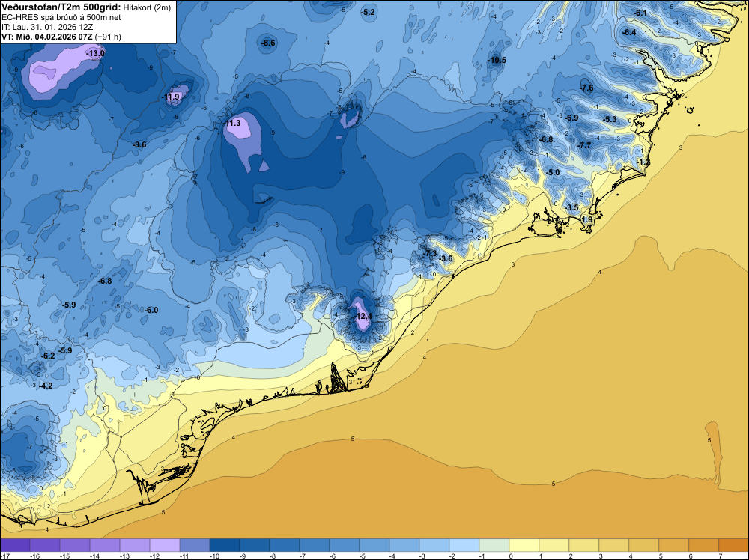Click the '-6.9' temperature label
749x560 pixels.
pyautogui.click(x=571, y=118)
